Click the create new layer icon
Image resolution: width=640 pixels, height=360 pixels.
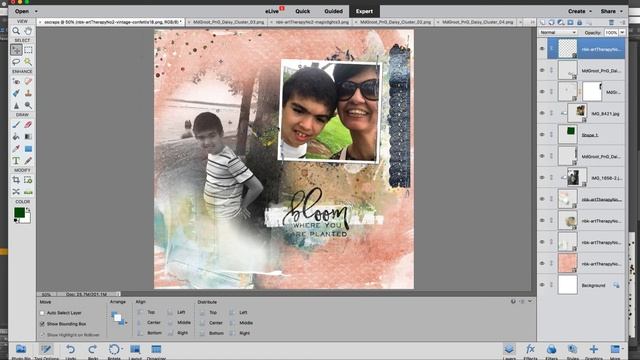coord(542,22)
